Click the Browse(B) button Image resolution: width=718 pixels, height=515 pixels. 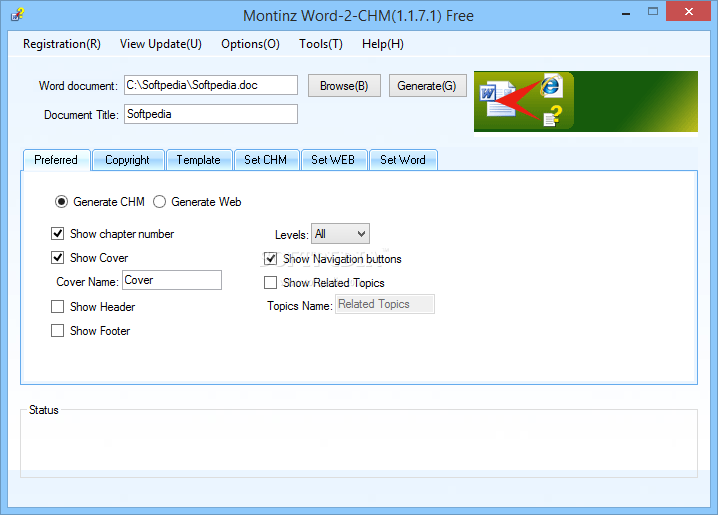coord(344,86)
